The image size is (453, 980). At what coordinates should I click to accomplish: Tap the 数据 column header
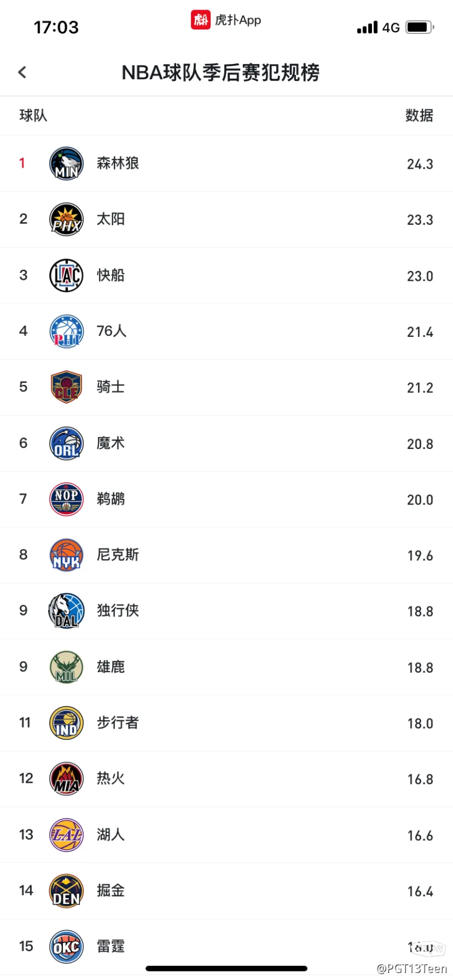click(x=419, y=115)
